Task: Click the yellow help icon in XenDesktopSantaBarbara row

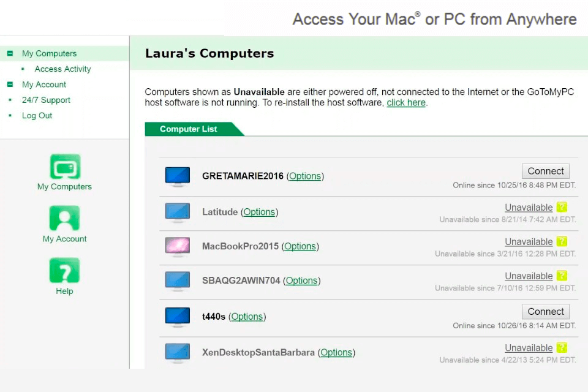Action: [562, 348]
